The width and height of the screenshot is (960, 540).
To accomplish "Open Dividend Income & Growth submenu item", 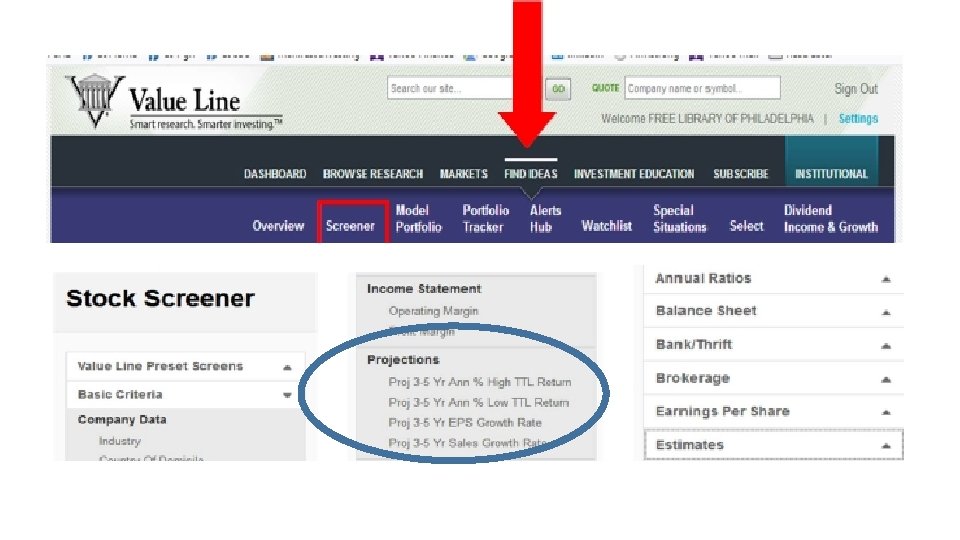I will (x=831, y=219).
